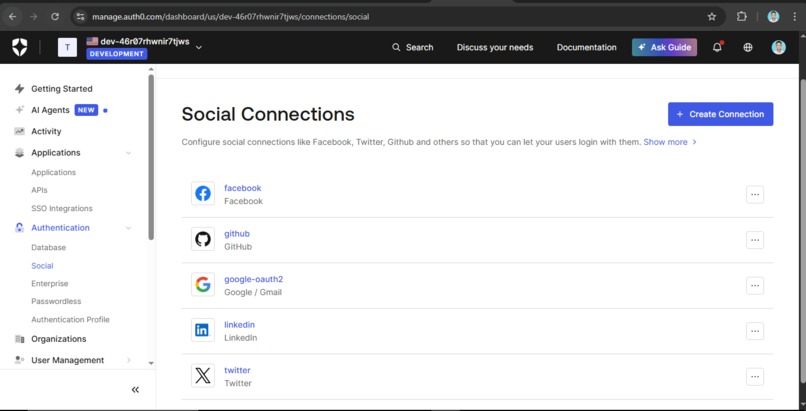Image resolution: width=806 pixels, height=411 pixels.
Task: Open the Documentation link
Action: pos(587,47)
